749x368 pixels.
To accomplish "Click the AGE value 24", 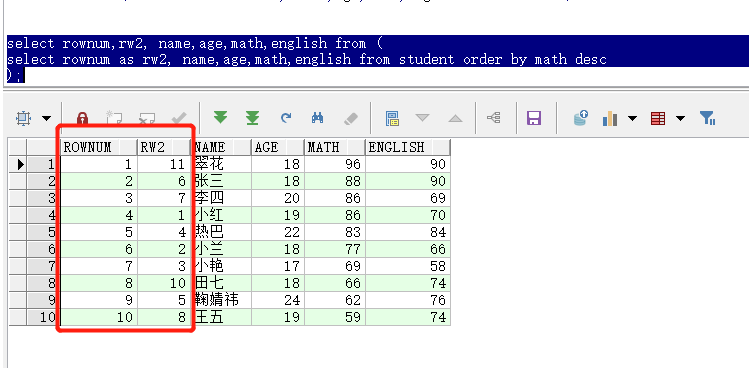I will 278,300.
